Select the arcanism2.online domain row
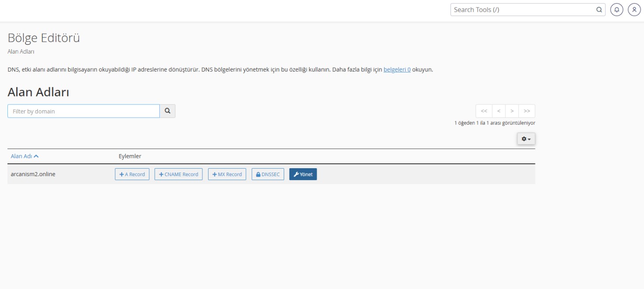The height and width of the screenshot is (289, 644). point(33,174)
